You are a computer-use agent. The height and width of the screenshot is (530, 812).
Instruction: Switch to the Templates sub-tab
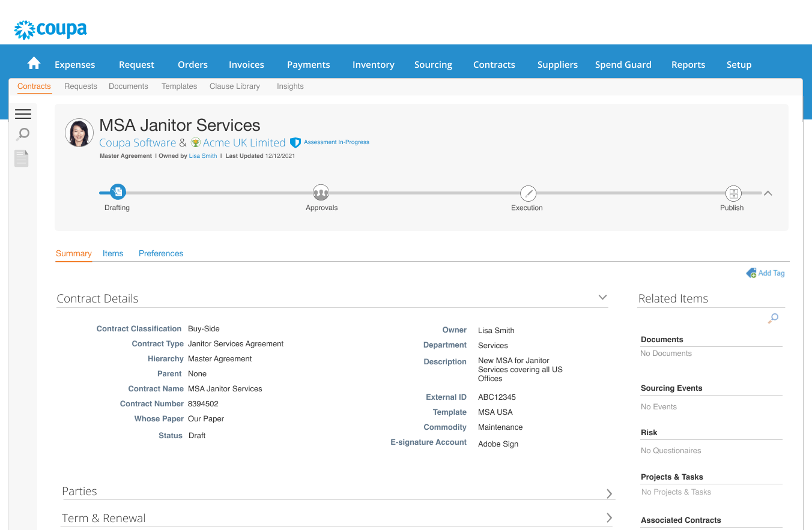pyautogui.click(x=179, y=86)
